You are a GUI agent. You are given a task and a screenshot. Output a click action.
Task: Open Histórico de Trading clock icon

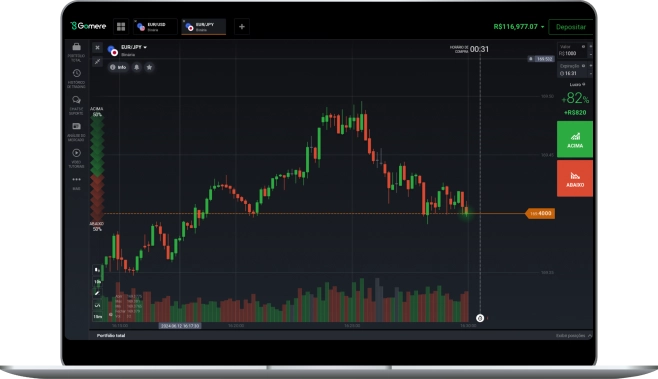point(76,73)
